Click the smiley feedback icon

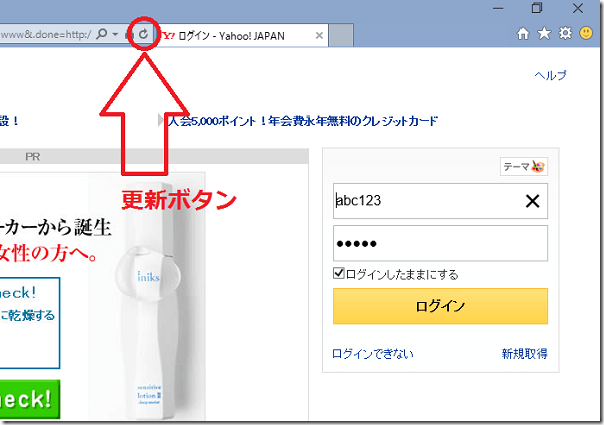[586, 35]
